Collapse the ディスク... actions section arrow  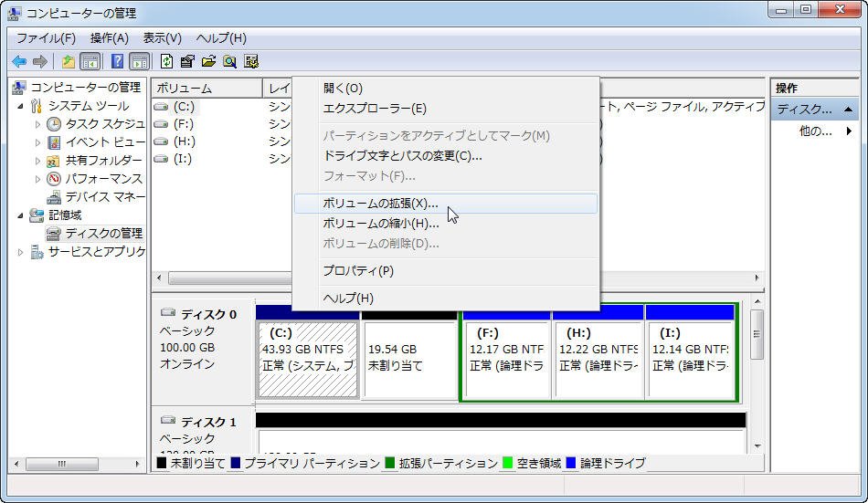point(848,109)
